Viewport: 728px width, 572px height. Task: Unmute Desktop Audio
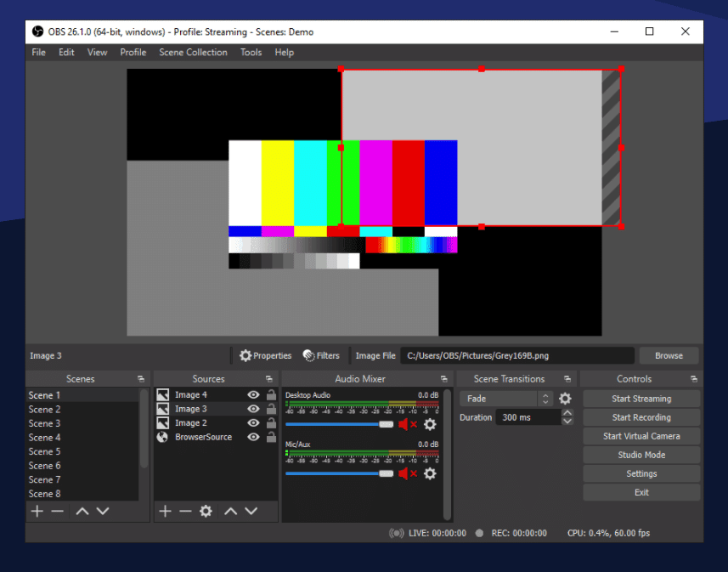click(408, 424)
